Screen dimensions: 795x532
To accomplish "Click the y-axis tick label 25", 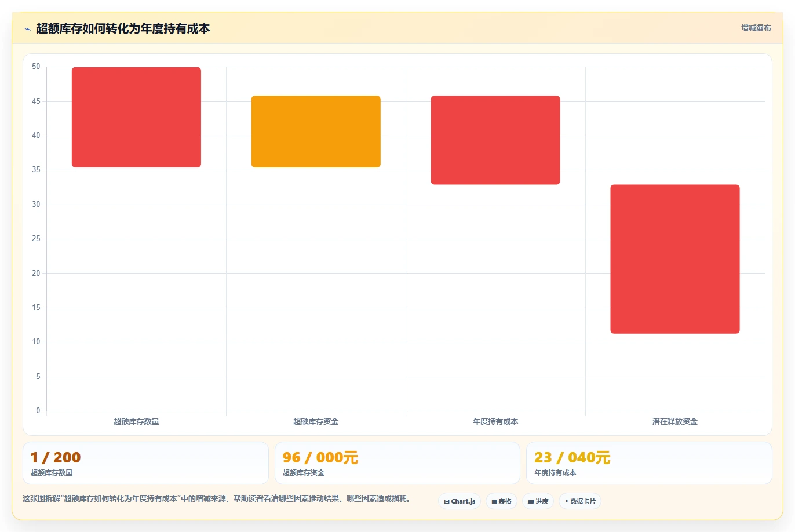I will click(x=36, y=239).
